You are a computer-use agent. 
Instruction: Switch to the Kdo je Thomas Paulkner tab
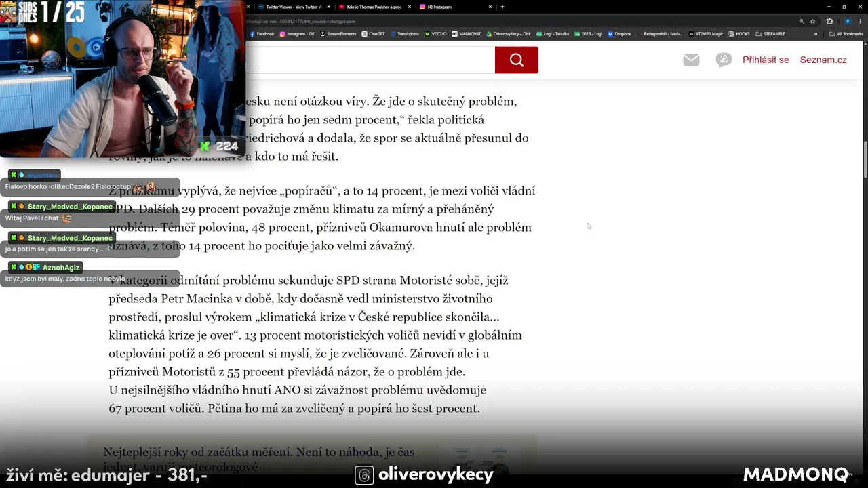(x=374, y=7)
